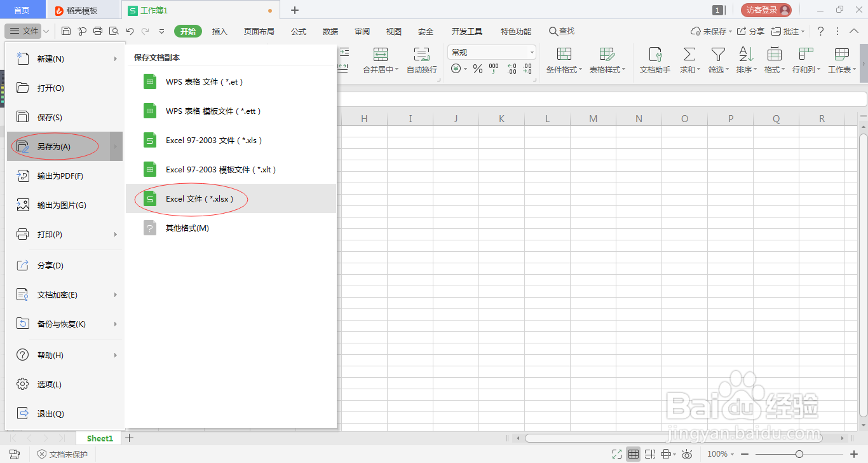Viewport: 868px width, 463px height.
Task: Select 选项(L) in file menu
Action: coord(64,385)
